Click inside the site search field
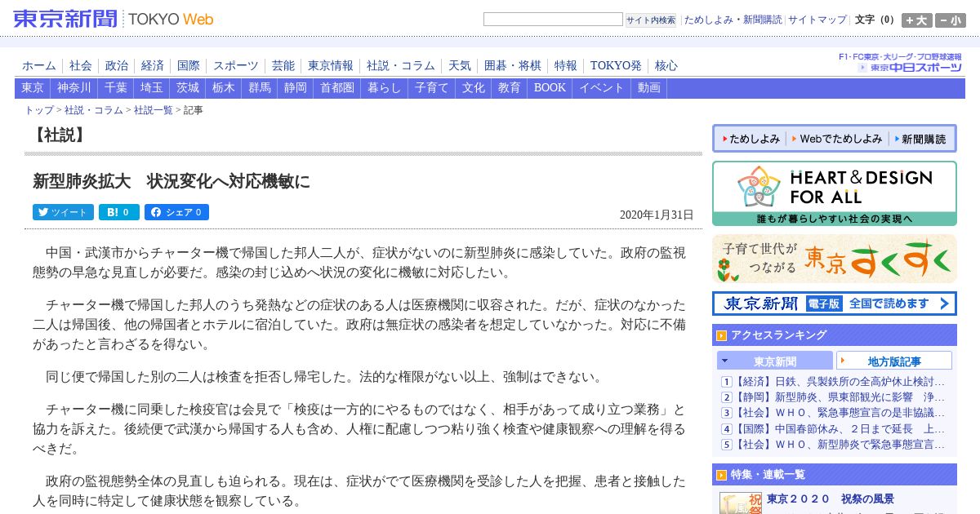The image size is (980, 514). [x=553, y=20]
